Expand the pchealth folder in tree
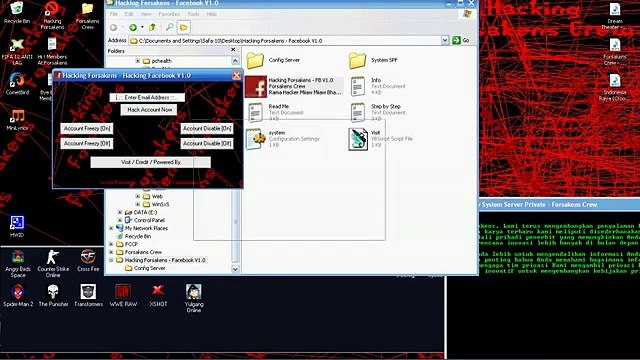Viewport: 640px width, 360px height. 138,61
